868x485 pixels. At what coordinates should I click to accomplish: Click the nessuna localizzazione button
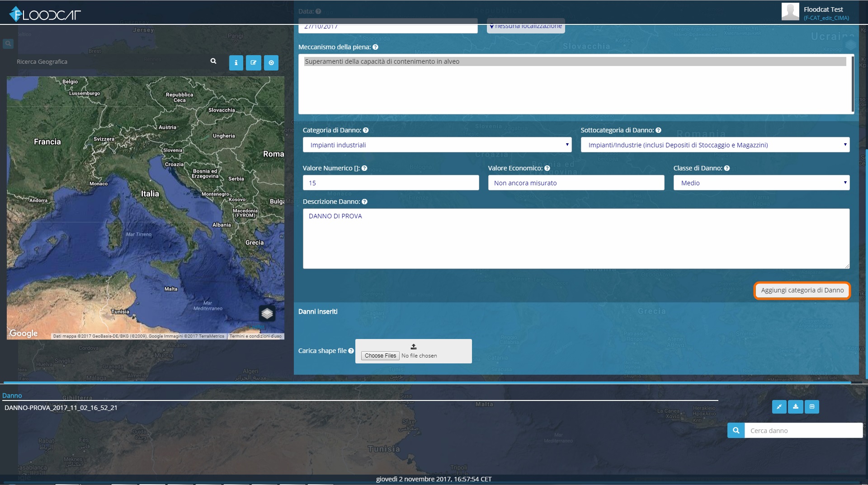pyautogui.click(x=526, y=26)
